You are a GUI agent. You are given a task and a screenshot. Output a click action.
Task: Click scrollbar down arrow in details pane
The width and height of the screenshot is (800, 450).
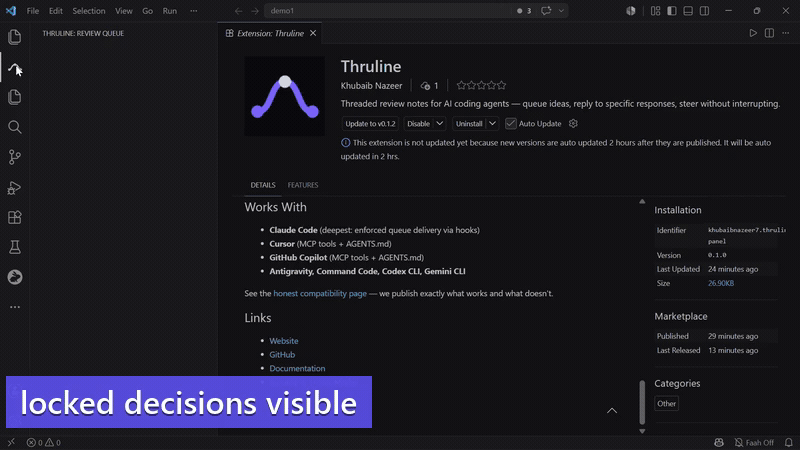point(642,431)
